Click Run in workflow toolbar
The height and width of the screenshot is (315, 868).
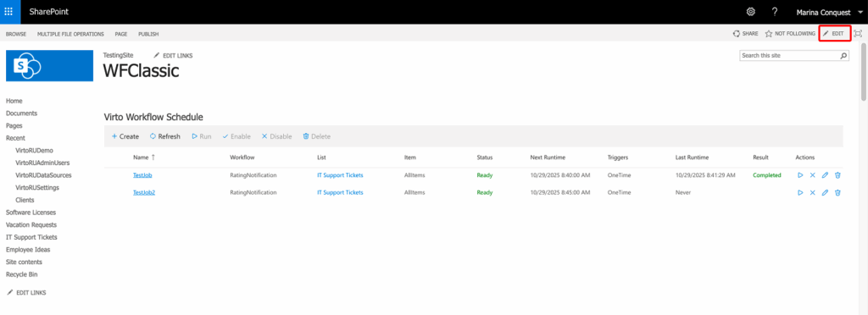click(x=202, y=136)
